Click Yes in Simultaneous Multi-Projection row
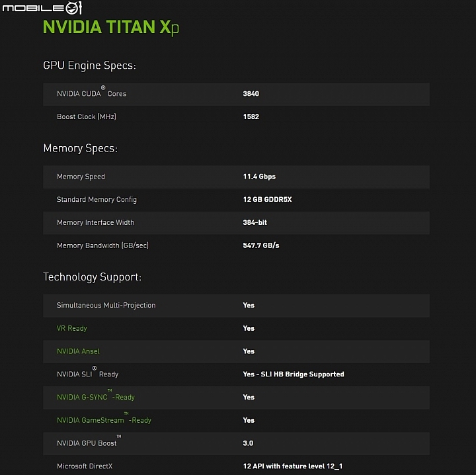This screenshot has height=475, width=476. (249, 305)
